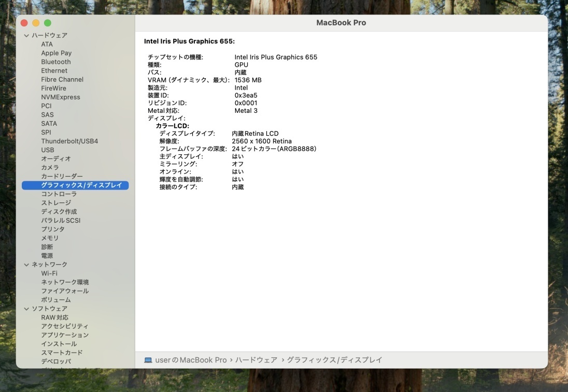Select パラレルSCSI in the sidebar
The width and height of the screenshot is (568, 392).
point(61,221)
